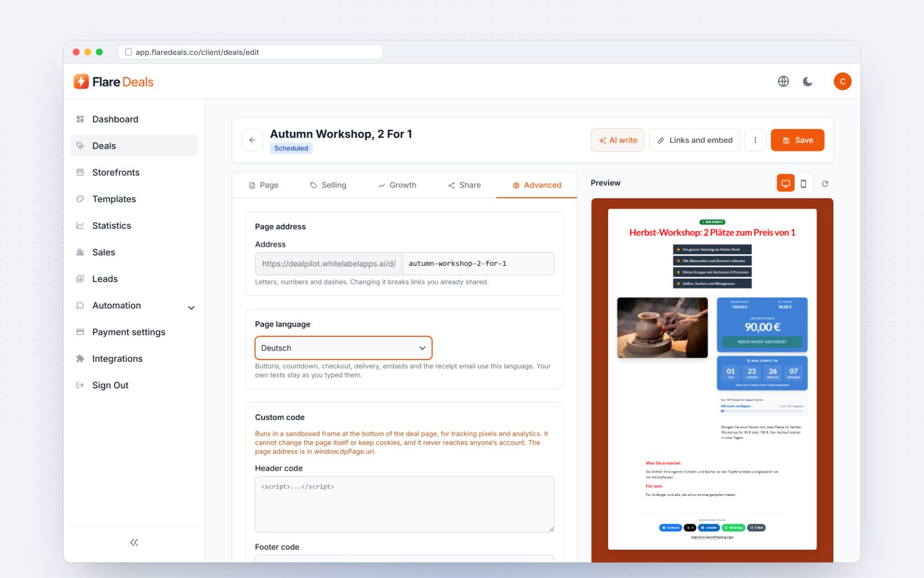Open Deals in sidebar

[x=134, y=146]
